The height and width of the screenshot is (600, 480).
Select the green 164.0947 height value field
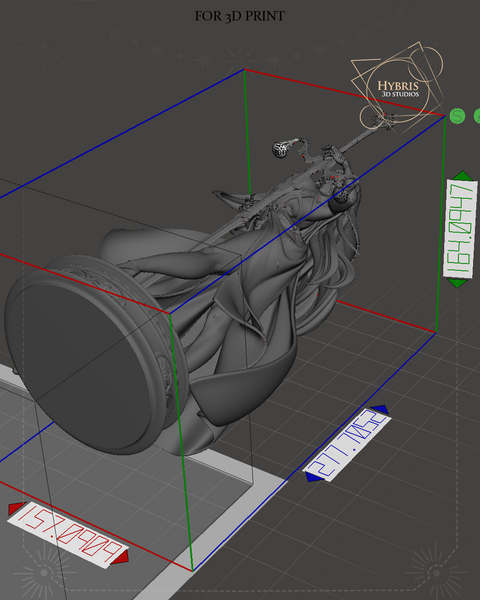pos(460,228)
